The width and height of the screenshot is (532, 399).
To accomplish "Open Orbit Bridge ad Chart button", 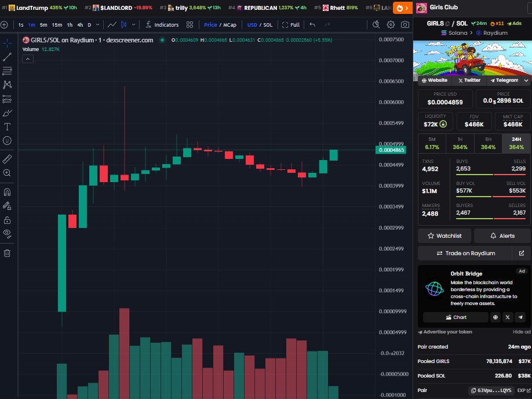I will point(456,317).
